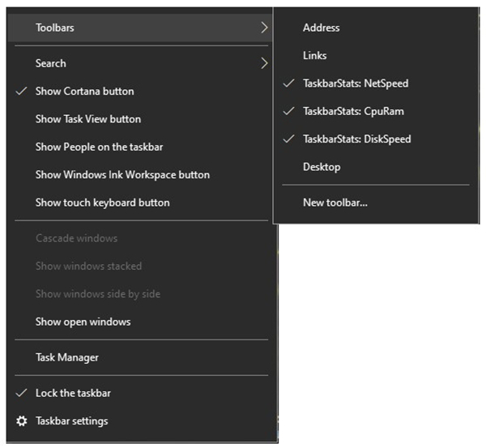Expand the Search submenu chevron
Screen dimensions: 486x448
pyautogui.click(x=264, y=63)
